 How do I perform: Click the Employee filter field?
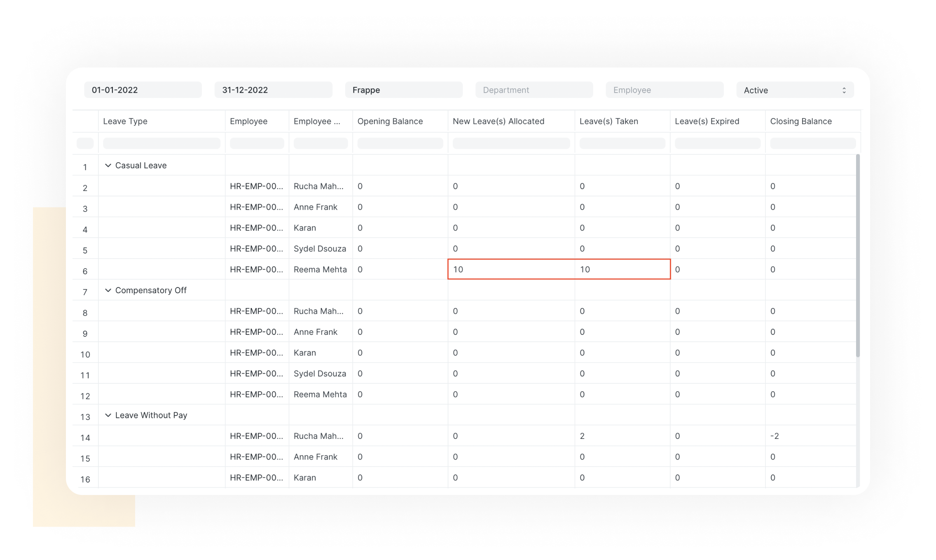pyautogui.click(x=665, y=90)
